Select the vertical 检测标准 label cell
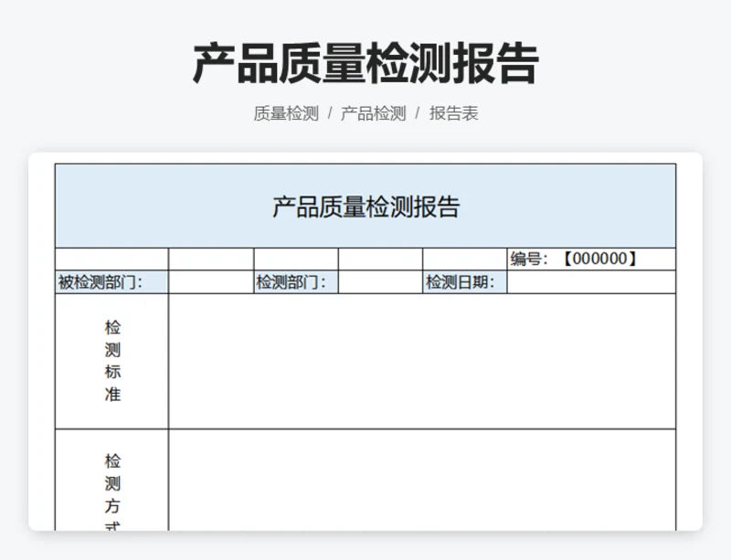The height and width of the screenshot is (560, 731). click(x=111, y=362)
